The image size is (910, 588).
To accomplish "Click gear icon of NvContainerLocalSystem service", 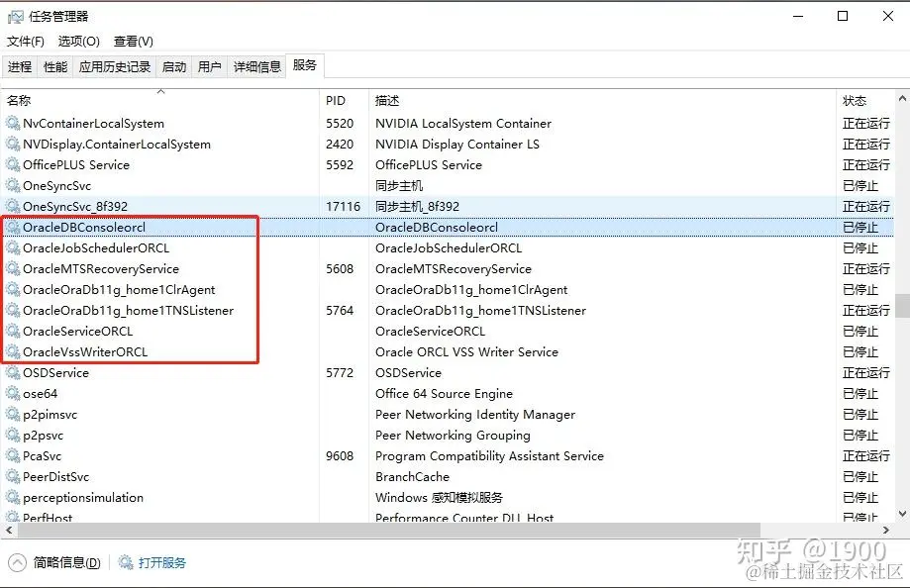I will [13, 123].
